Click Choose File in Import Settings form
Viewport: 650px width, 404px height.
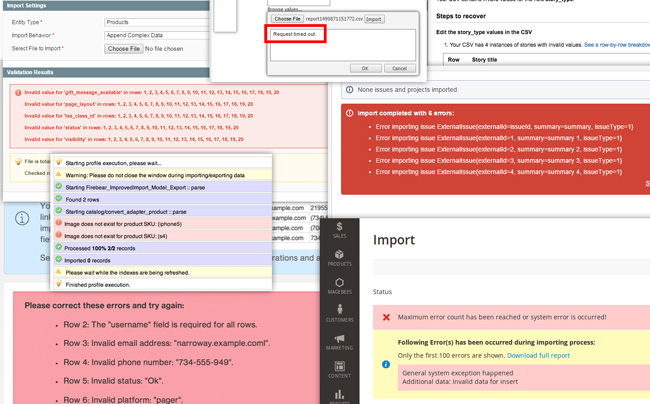click(124, 48)
